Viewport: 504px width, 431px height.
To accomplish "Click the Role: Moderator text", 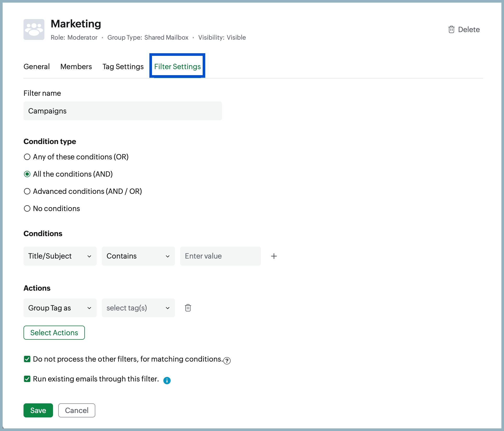I will (x=74, y=37).
